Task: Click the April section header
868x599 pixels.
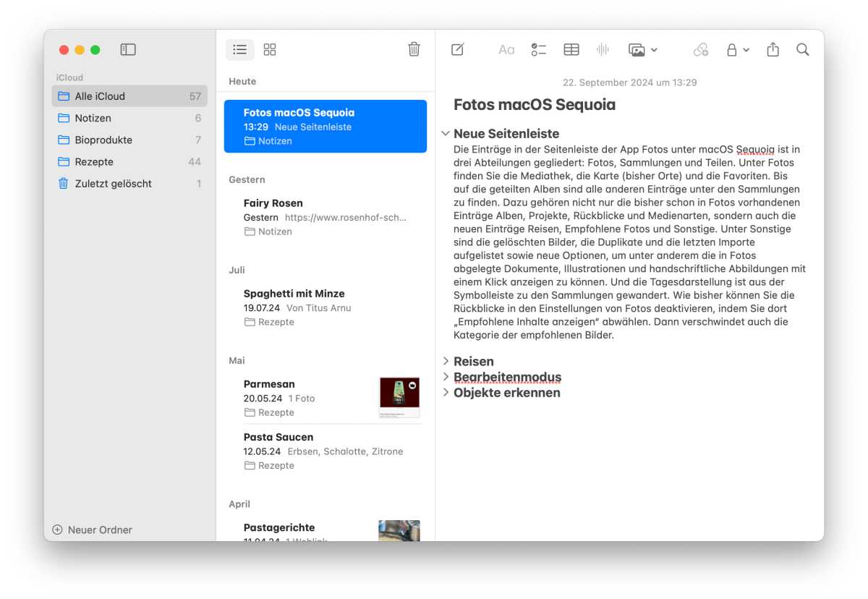Action: tap(239, 504)
